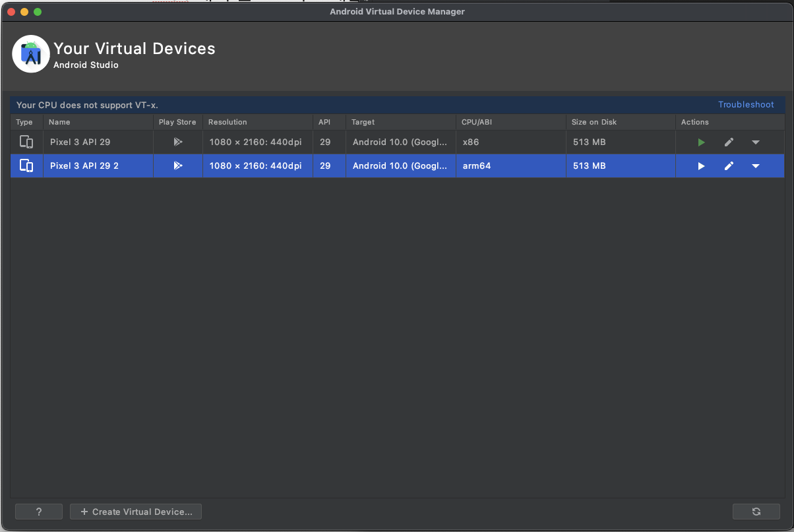Click the 'Your Virtual Devices' heading

(x=135, y=49)
